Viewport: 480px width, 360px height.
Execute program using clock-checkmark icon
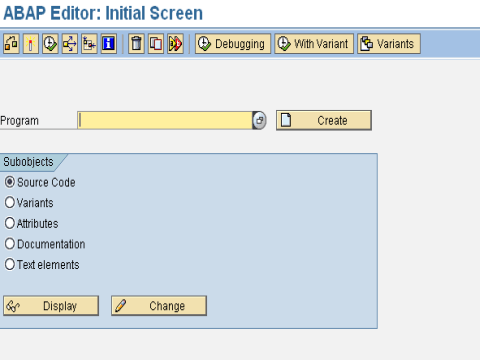pos(50,44)
